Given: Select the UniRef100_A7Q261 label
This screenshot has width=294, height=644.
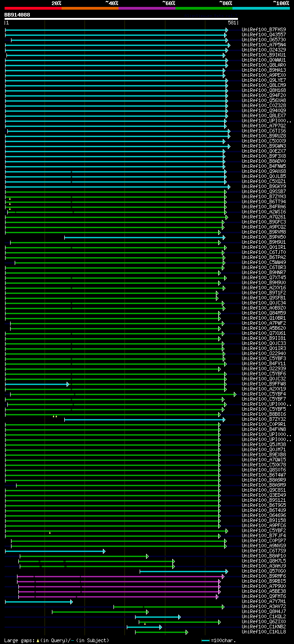Looking at the screenshot, I should point(264,217).
